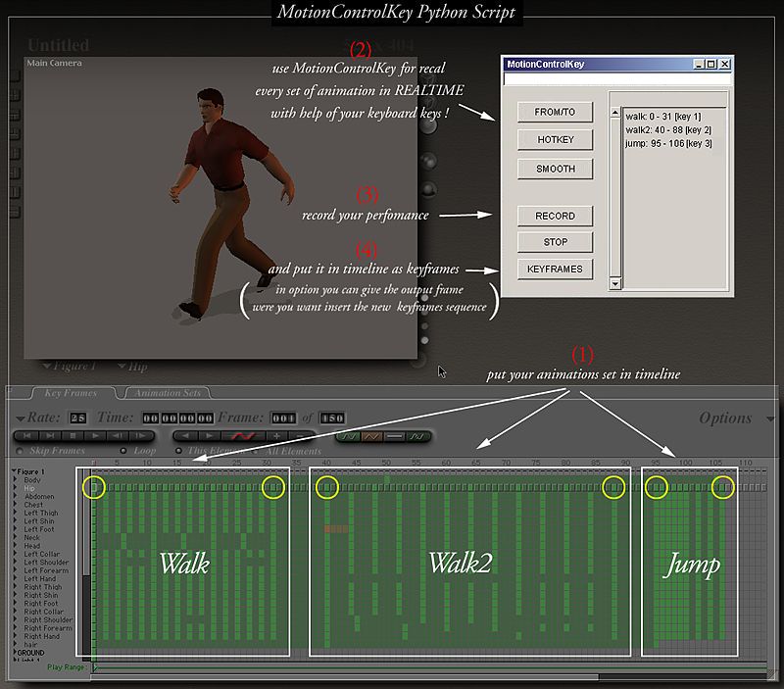Click MotionControlKey list scroll-up arrow
The width and height of the screenshot is (784, 689).
coord(615,113)
